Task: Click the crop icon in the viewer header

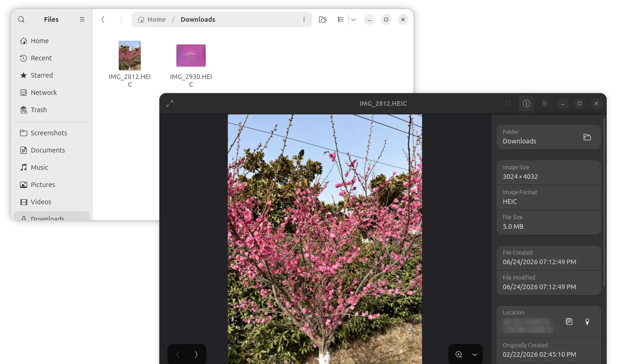Action: (x=508, y=103)
